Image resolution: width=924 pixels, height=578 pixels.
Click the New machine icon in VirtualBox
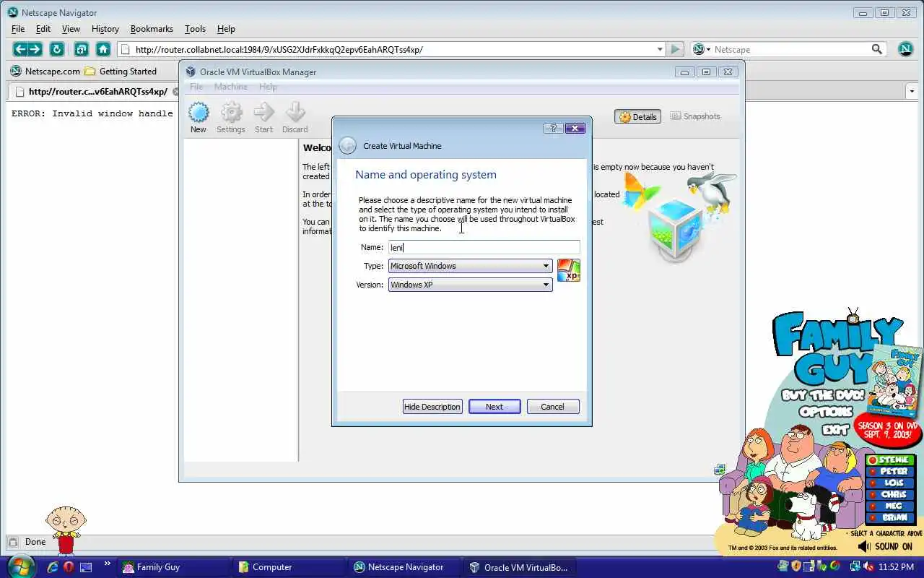click(x=199, y=113)
